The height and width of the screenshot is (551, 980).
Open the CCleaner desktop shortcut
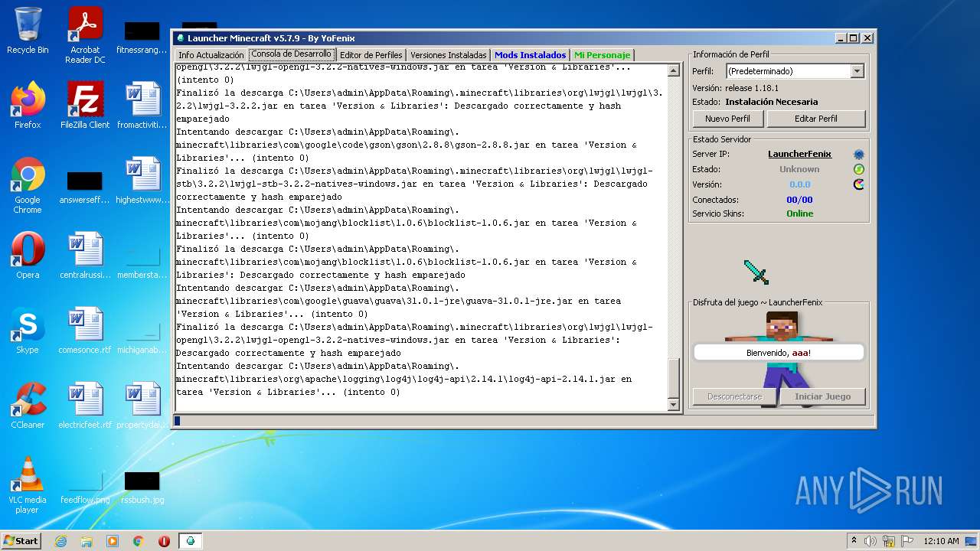[x=28, y=406]
